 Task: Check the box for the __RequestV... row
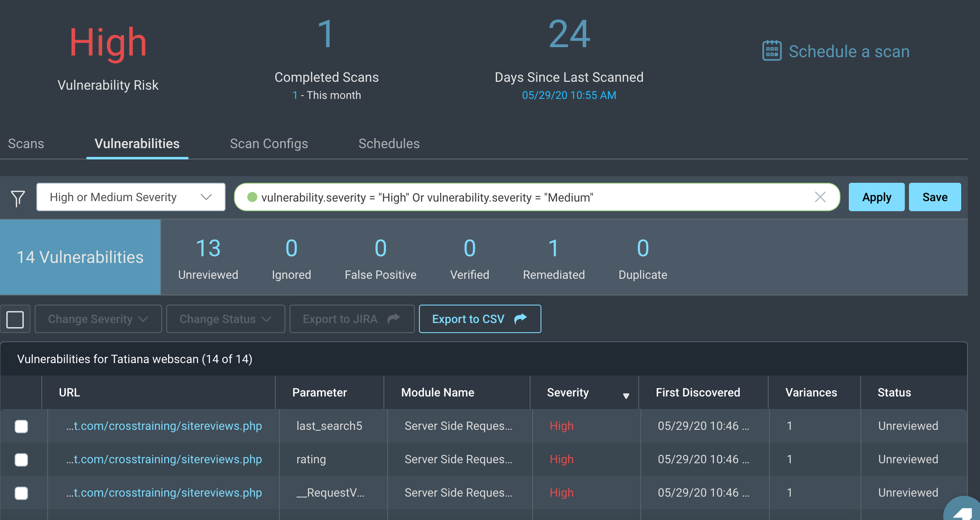point(21,493)
